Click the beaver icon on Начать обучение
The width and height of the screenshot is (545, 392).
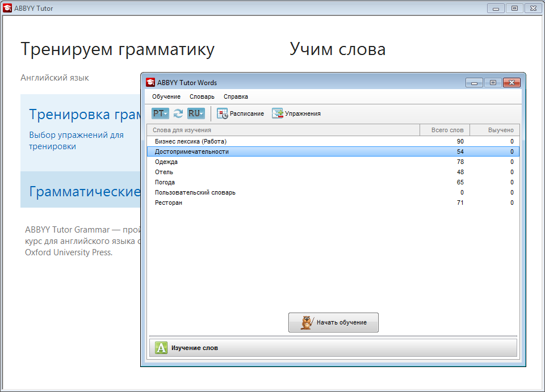305,322
